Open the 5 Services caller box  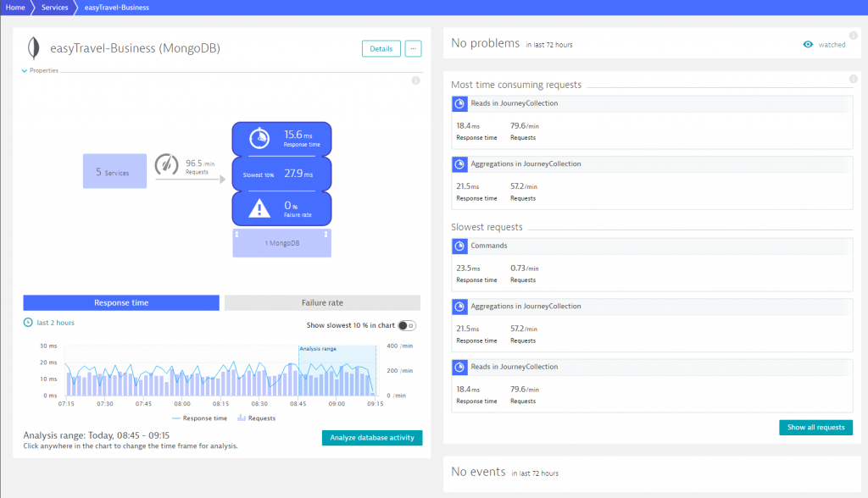click(114, 171)
